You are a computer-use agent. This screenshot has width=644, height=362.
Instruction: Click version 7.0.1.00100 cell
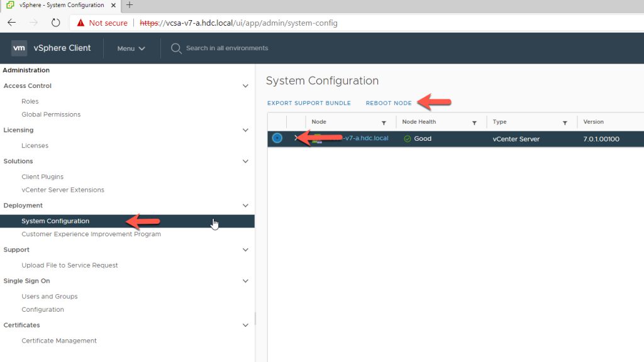pyautogui.click(x=601, y=139)
